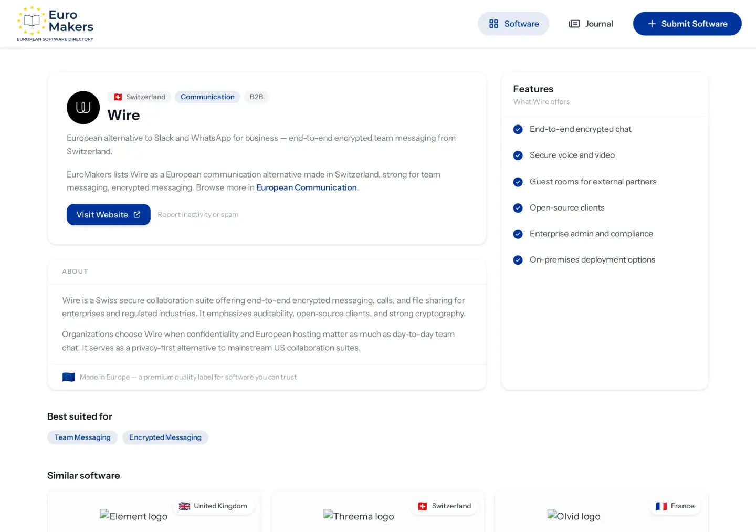Open the Journal menu item
Viewport: 756px width, 532px height.
coord(591,24)
